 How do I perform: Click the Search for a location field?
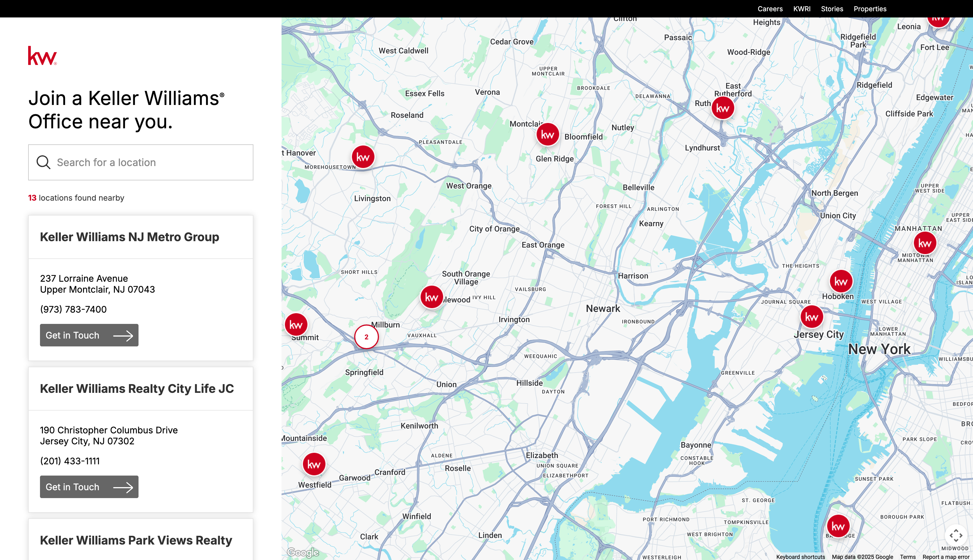point(141,162)
